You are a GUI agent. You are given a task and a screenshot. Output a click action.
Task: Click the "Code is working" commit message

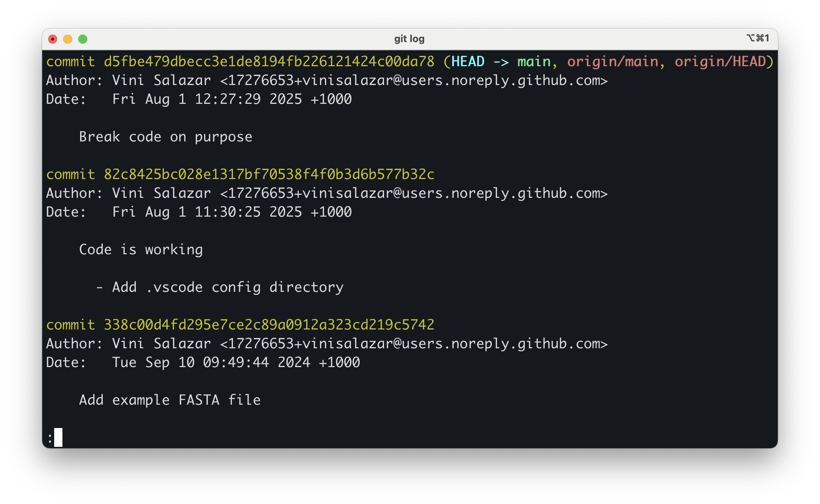141,250
